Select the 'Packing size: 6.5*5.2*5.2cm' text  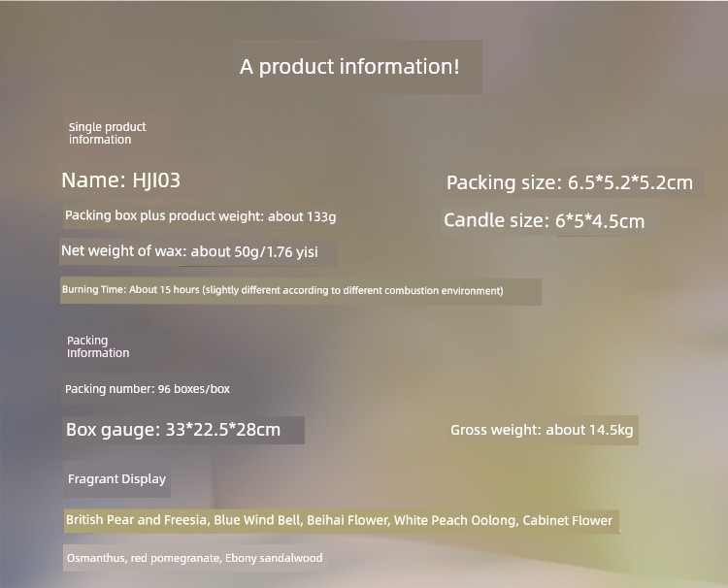click(x=570, y=182)
